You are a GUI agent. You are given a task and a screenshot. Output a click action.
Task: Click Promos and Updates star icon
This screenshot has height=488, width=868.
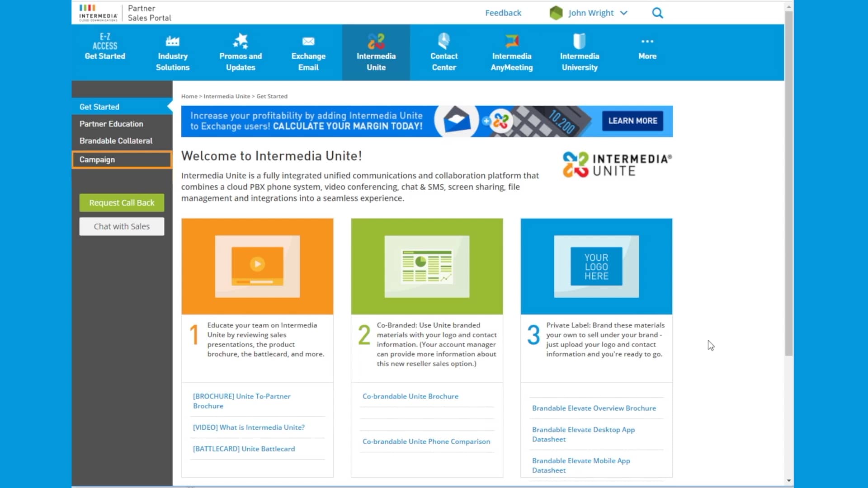coord(240,42)
